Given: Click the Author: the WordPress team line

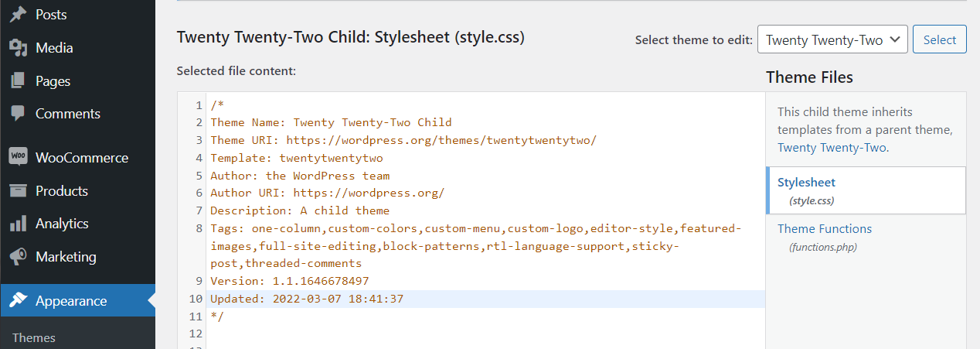Looking at the screenshot, I should (x=300, y=176).
